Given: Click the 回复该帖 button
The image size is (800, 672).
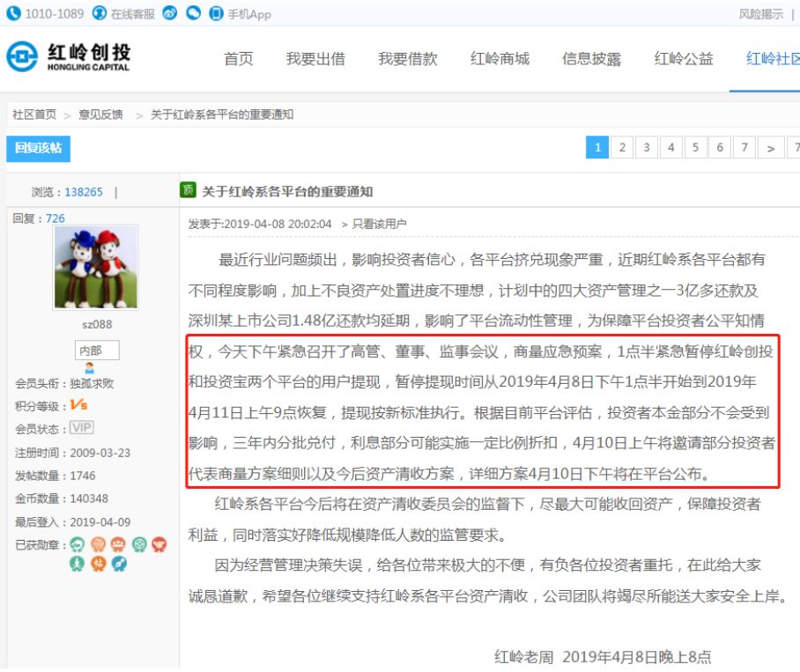Looking at the screenshot, I should click(38, 148).
